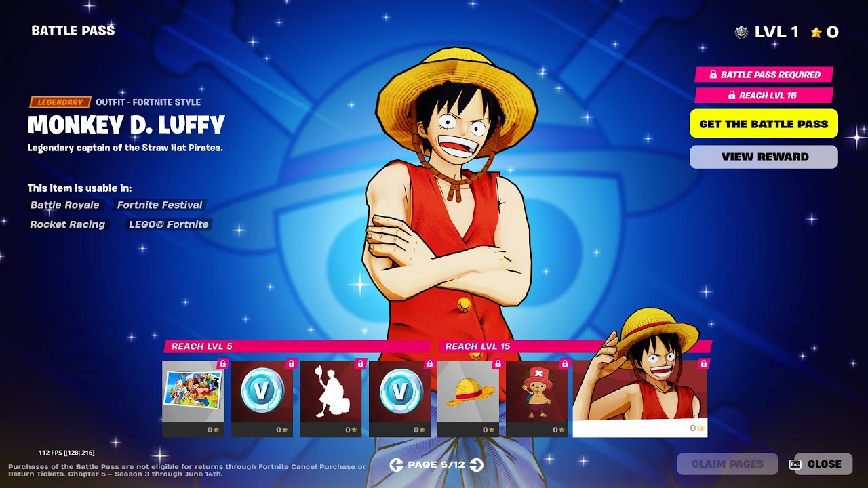Click the Esc key icon beside Close

point(796,464)
